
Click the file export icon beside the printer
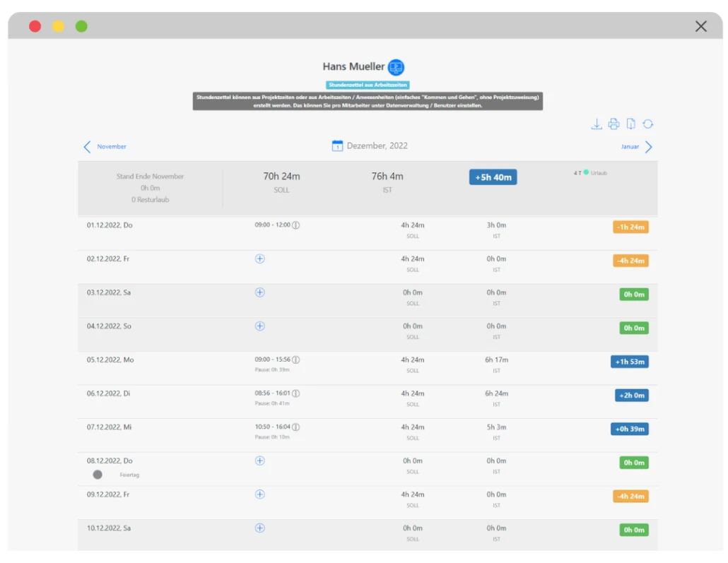click(630, 124)
